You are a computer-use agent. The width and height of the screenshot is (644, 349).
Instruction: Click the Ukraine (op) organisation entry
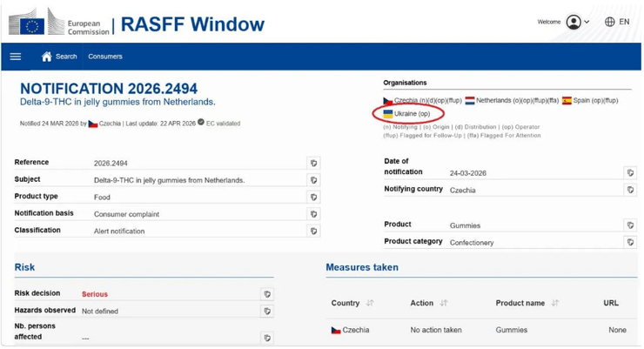[x=407, y=114]
